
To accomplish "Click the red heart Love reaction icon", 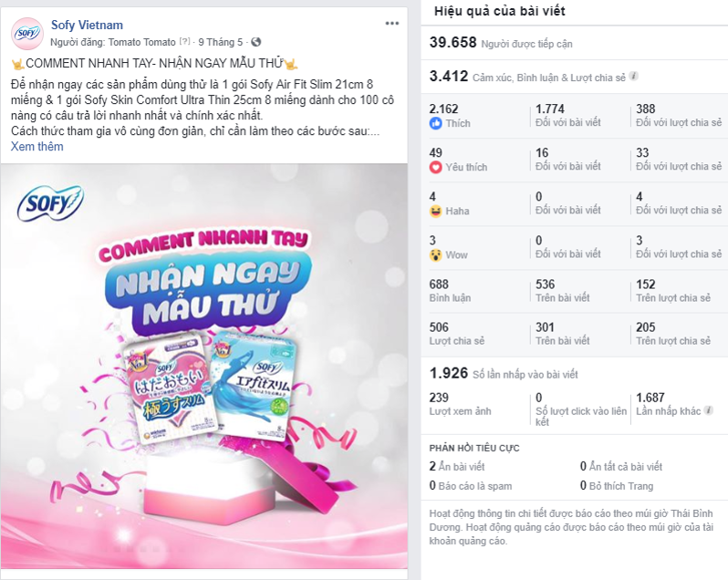I will (435, 167).
